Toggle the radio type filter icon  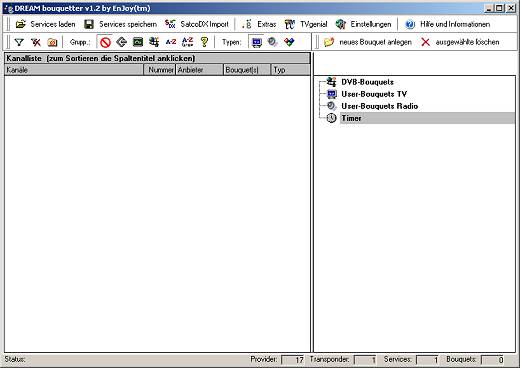pos(273,42)
